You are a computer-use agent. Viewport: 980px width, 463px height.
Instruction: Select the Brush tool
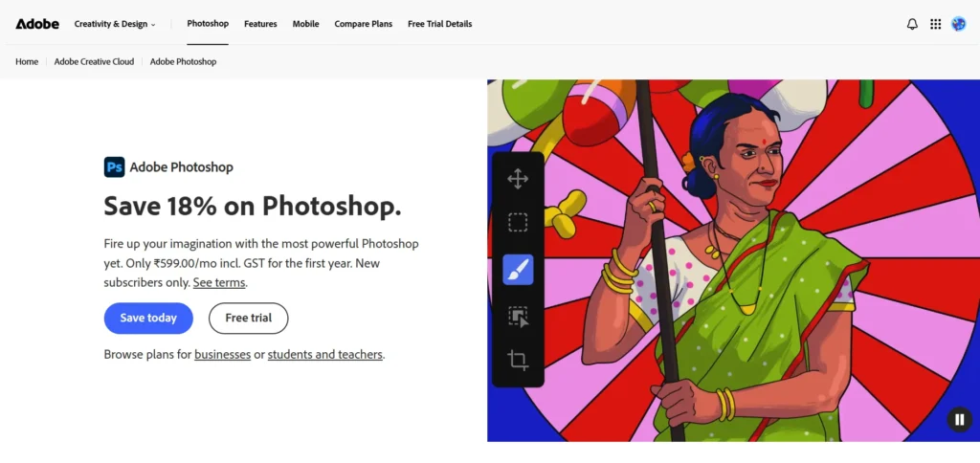pos(518,270)
